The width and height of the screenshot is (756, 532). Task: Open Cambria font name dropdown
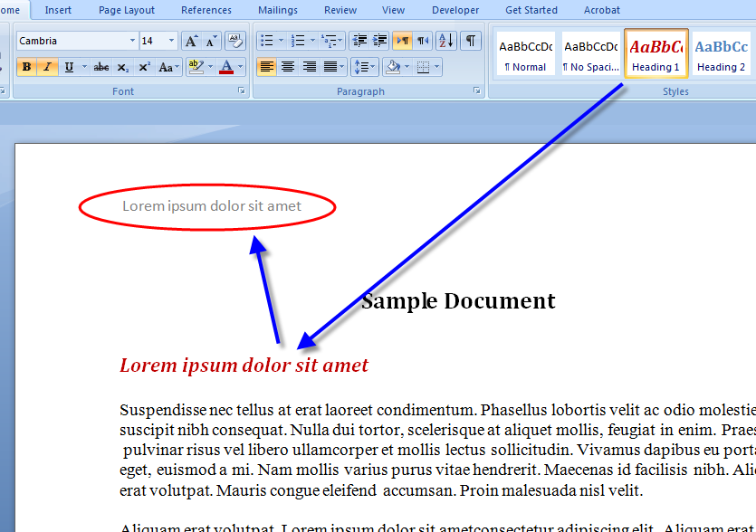(x=132, y=41)
